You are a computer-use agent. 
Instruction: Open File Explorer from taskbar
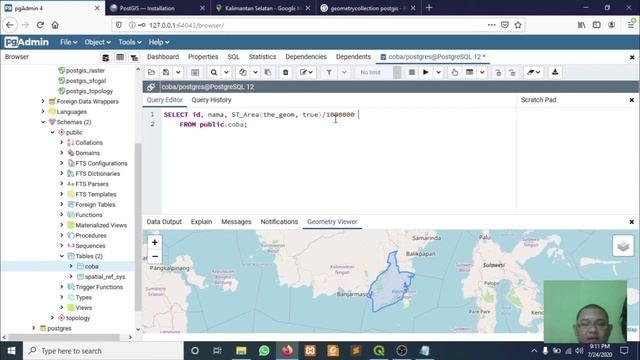coord(241,351)
